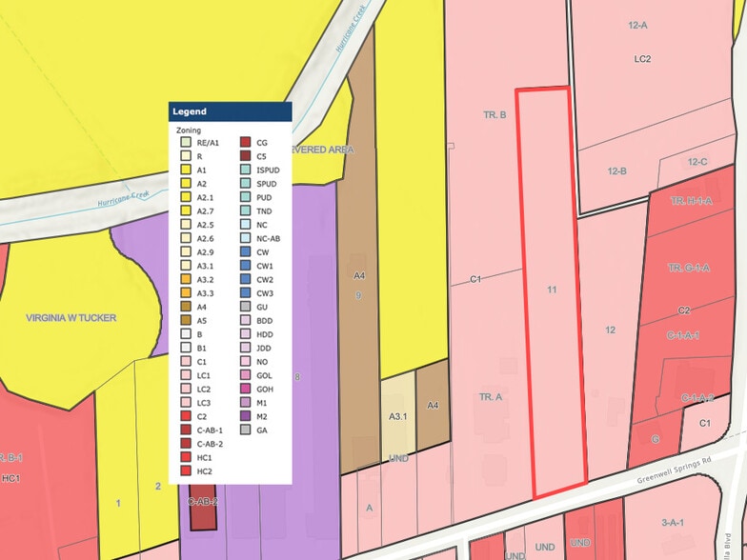Click the CW blue legend swatch
Image resolution: width=747 pixels, height=560 pixels.
[246, 251]
